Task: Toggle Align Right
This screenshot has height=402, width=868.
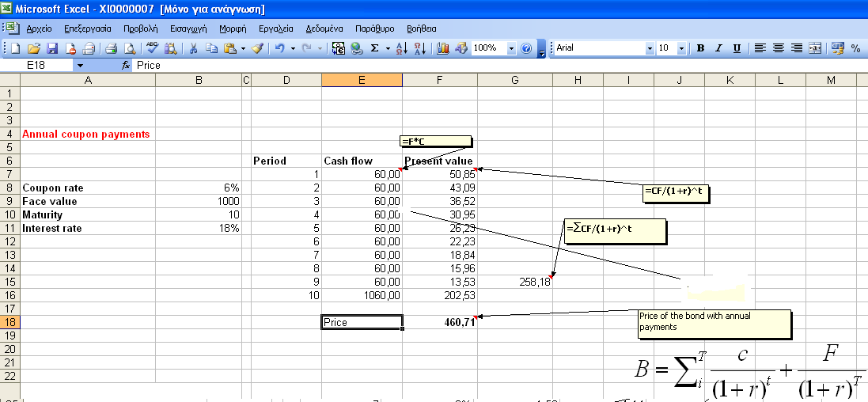Action: point(797,48)
